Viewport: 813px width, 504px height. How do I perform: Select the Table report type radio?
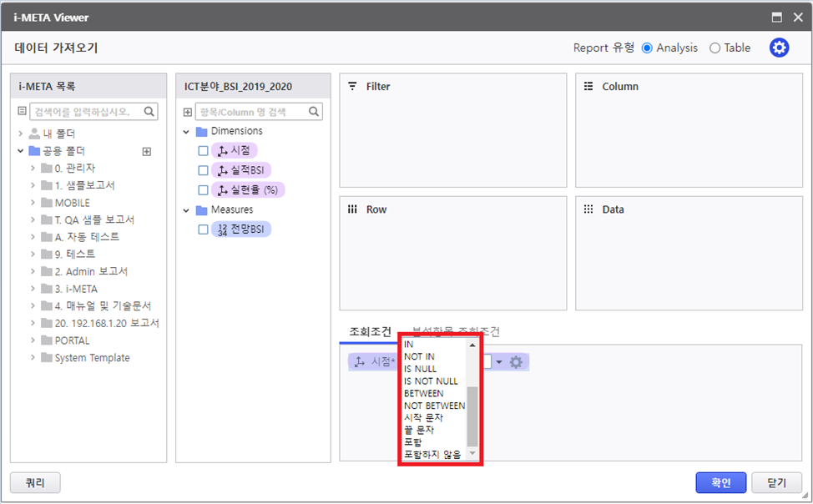point(715,48)
